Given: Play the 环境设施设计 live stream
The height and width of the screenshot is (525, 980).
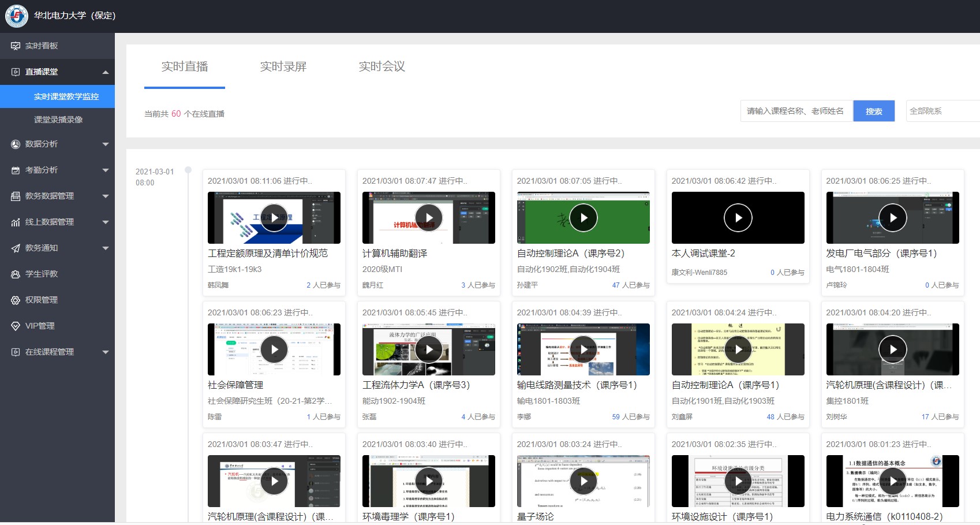Looking at the screenshot, I should 738,481.
